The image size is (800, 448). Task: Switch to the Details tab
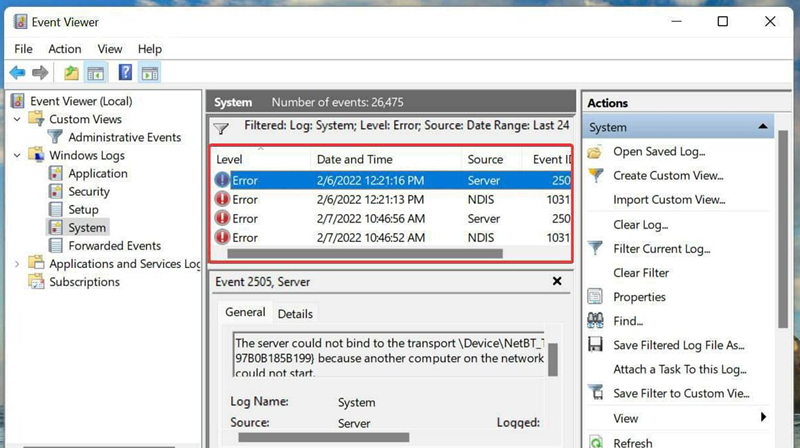pyautogui.click(x=295, y=313)
